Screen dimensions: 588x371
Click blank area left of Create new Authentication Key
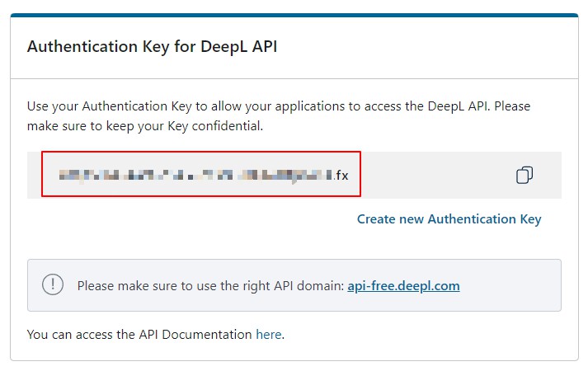191,218
